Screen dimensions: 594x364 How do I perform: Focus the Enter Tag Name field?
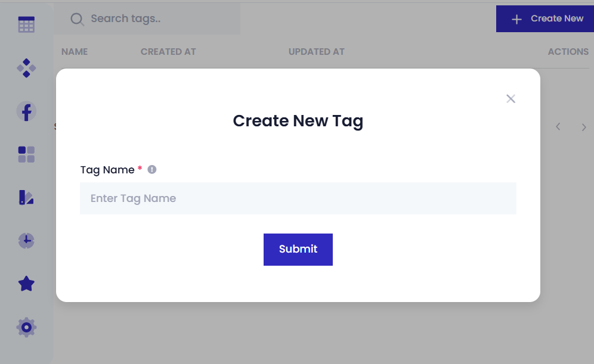(298, 198)
